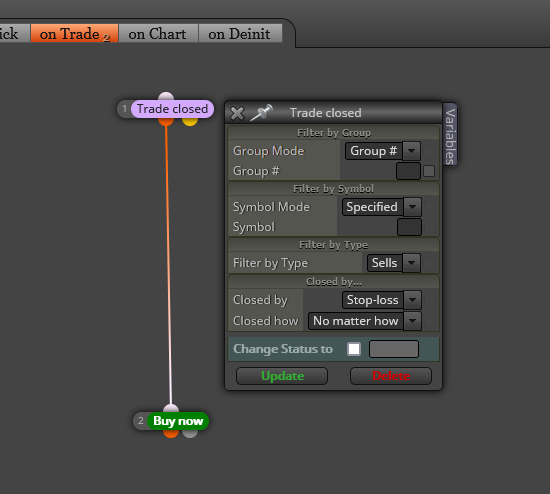Click the orange output connector of Buy now
This screenshot has height=494, width=550.
click(171, 434)
